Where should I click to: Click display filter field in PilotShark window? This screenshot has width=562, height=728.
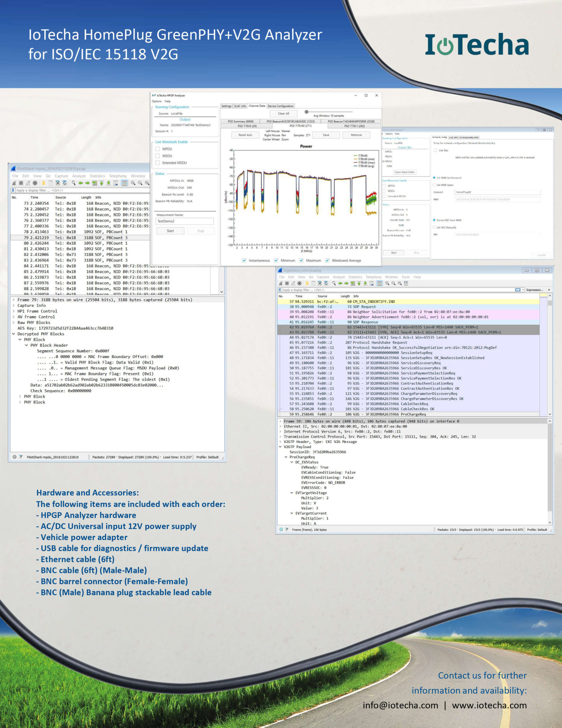[x=83, y=190]
